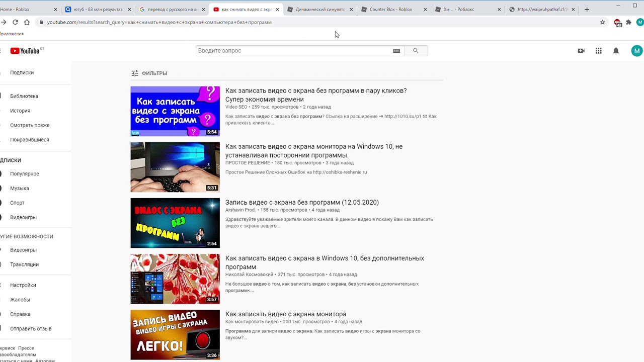The width and height of the screenshot is (644, 362).
Task: Open title 'Как записать видео с экрана без программ в пару кликов?'
Action: tap(316, 95)
